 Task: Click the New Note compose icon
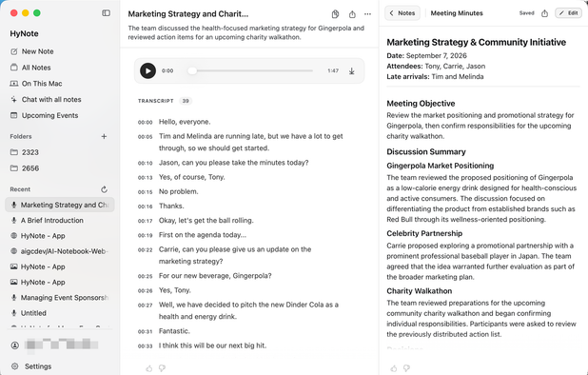[14, 51]
